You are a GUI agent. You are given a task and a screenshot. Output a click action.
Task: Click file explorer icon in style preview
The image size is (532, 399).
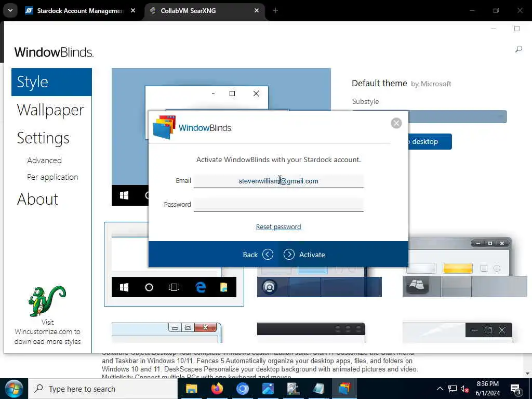224,287
